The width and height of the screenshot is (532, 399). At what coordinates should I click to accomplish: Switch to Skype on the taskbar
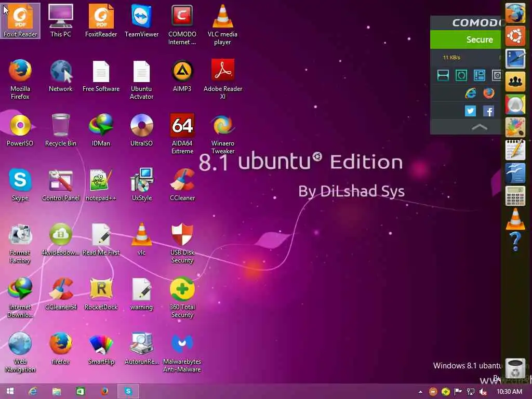point(128,391)
